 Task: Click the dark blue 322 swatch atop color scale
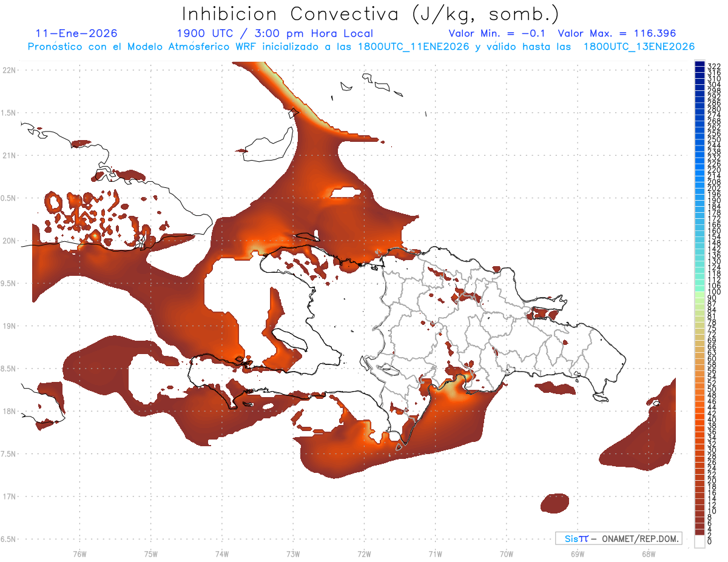tap(699, 63)
